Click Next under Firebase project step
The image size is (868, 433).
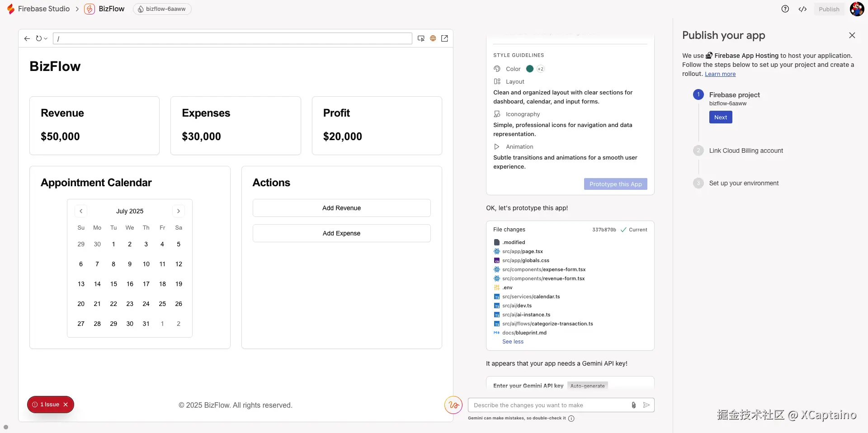coord(721,118)
